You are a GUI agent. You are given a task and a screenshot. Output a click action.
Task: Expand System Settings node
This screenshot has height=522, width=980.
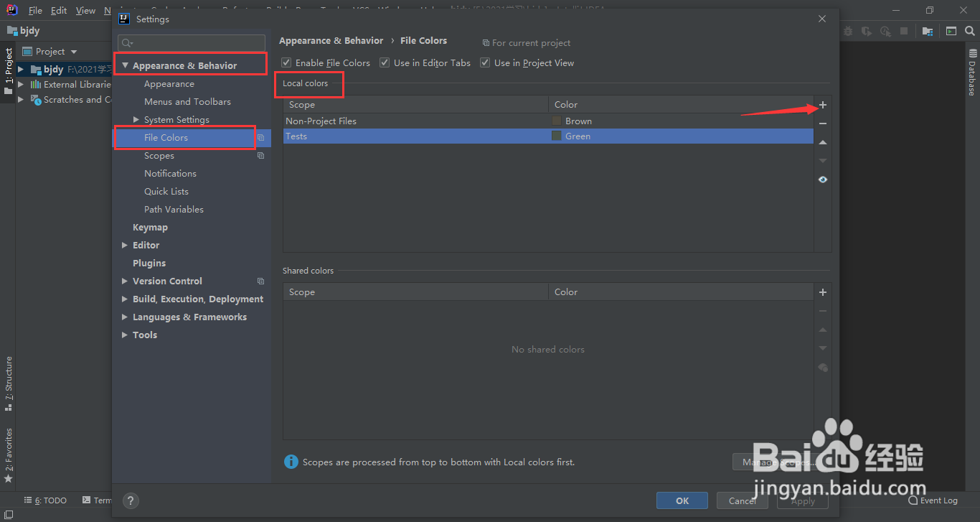coord(136,120)
